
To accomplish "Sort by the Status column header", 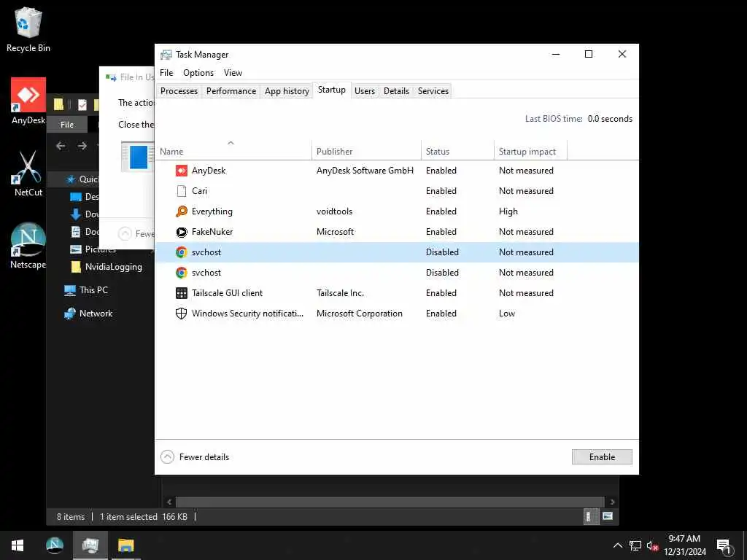I will click(x=458, y=150).
